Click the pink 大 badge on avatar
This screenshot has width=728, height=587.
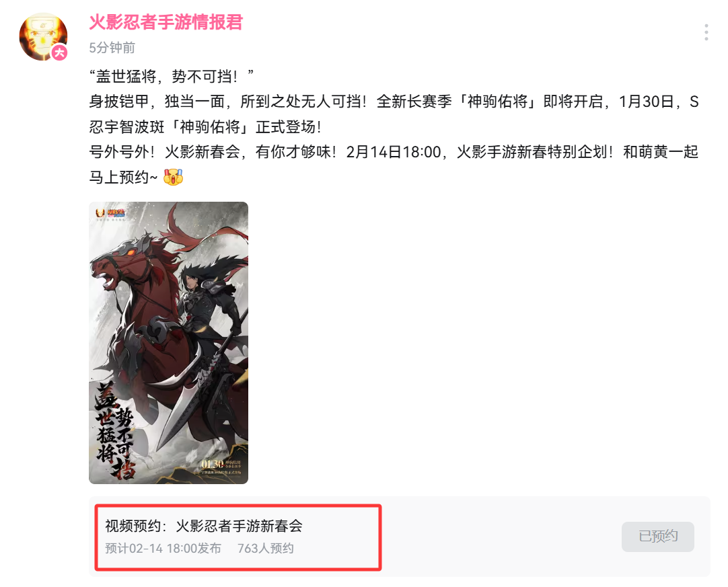(x=59, y=52)
